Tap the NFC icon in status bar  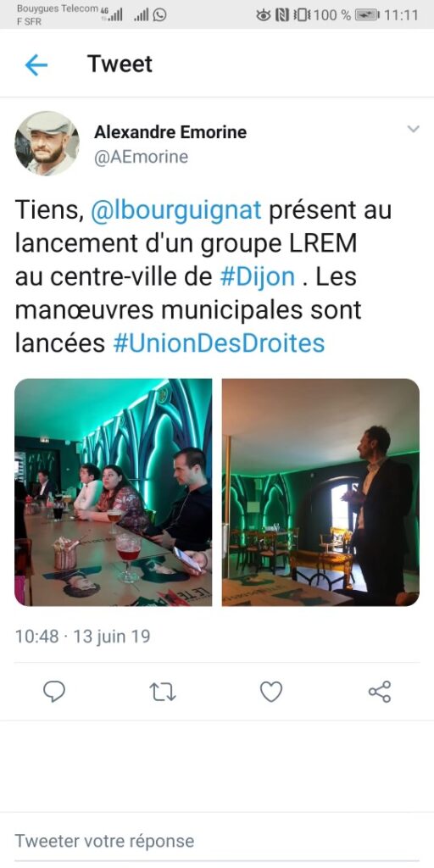pos(281,15)
